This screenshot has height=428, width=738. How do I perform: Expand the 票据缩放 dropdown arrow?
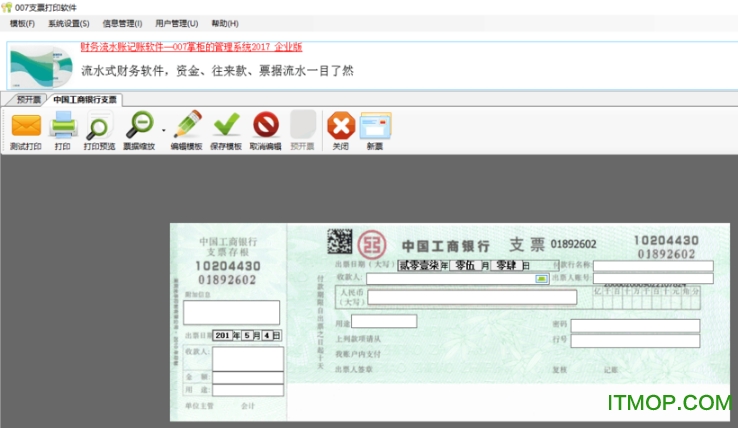pos(163,130)
